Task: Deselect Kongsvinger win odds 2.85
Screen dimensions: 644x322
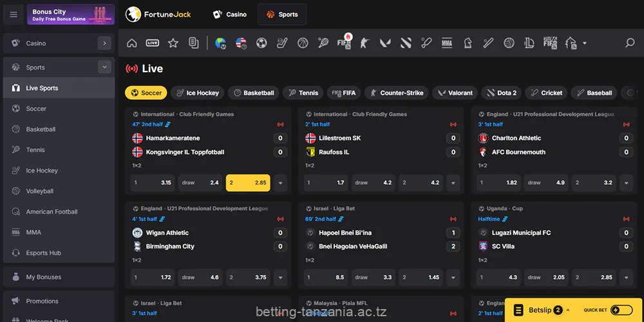Action: (248, 183)
